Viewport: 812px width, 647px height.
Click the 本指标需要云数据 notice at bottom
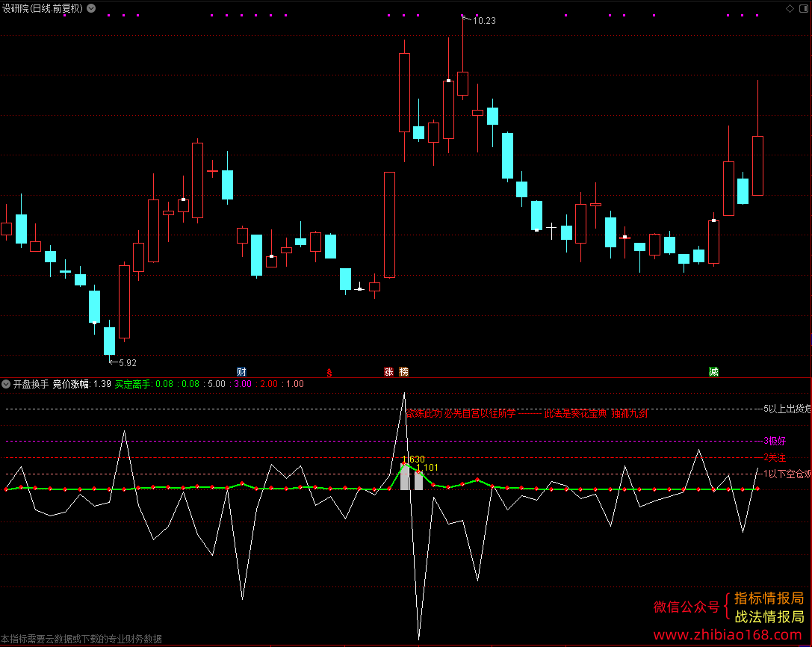coord(81,639)
